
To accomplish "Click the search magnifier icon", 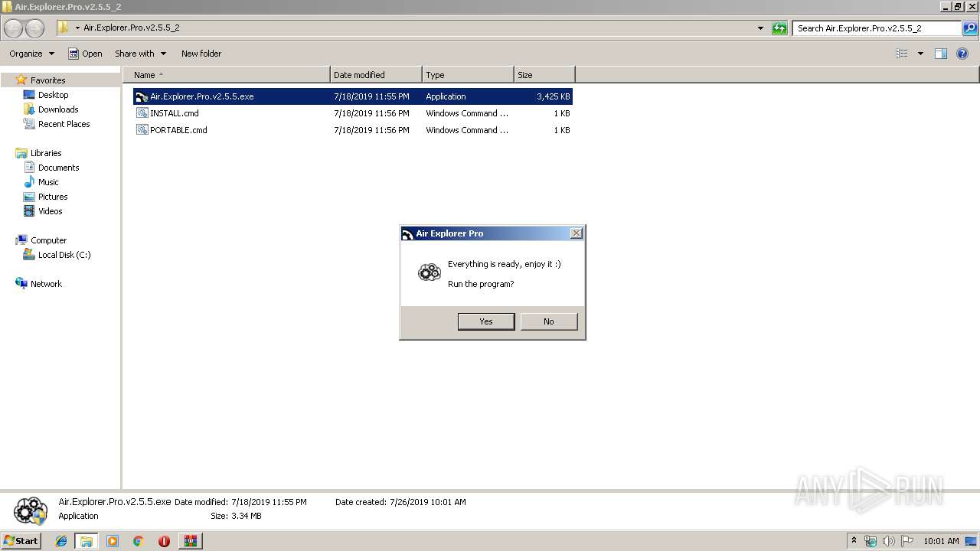I will click(970, 28).
